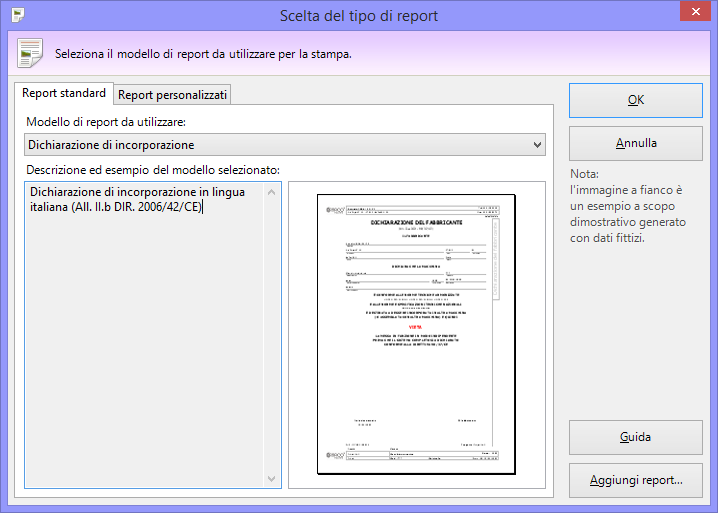The image size is (718, 513).
Task: Click the report document icon in header banner
Action: 30,53
